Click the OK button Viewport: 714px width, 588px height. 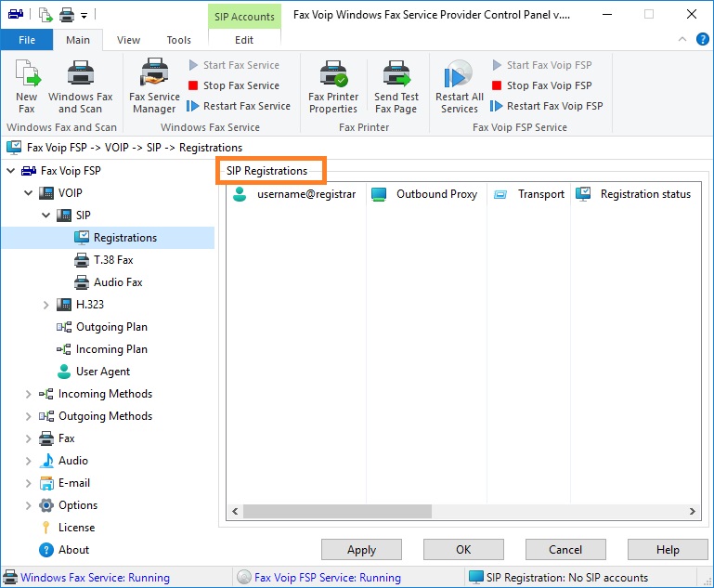point(463,550)
